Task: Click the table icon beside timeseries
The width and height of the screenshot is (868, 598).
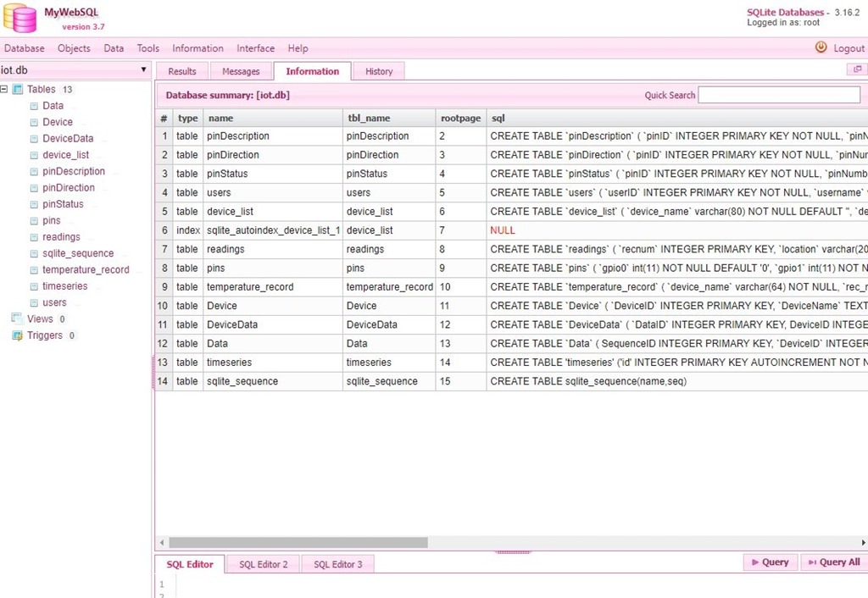Action: (x=34, y=286)
